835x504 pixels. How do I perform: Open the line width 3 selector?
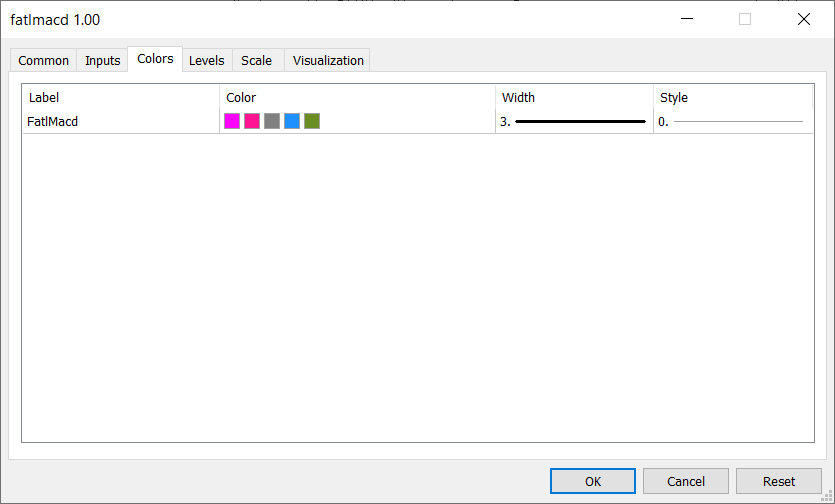pos(574,121)
